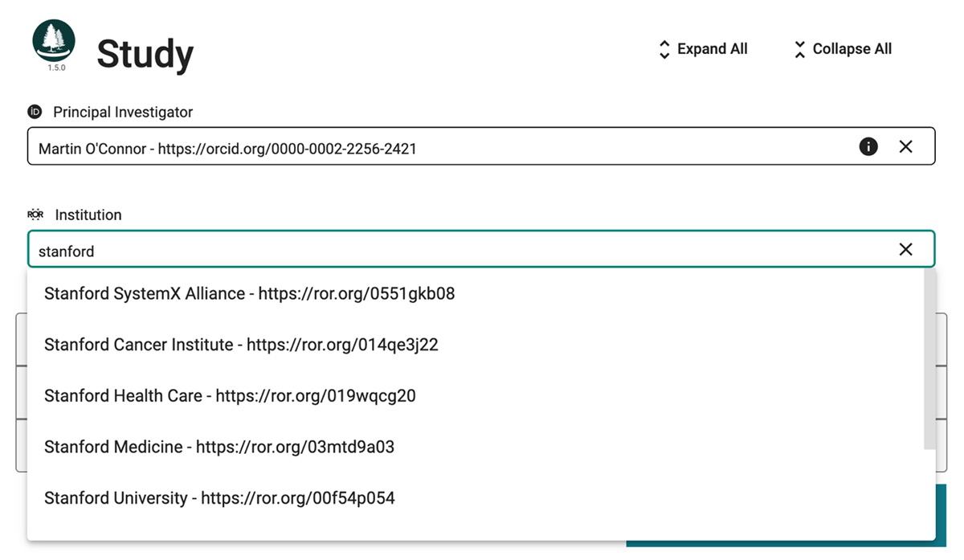Clear the Institution search text
The height and width of the screenshot is (560, 964).
coord(905,249)
